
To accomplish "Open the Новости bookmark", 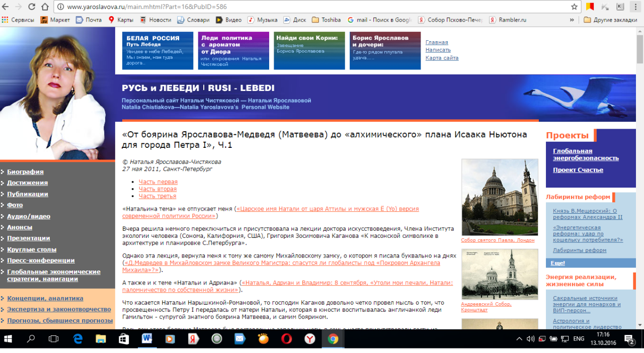I will click(x=155, y=20).
